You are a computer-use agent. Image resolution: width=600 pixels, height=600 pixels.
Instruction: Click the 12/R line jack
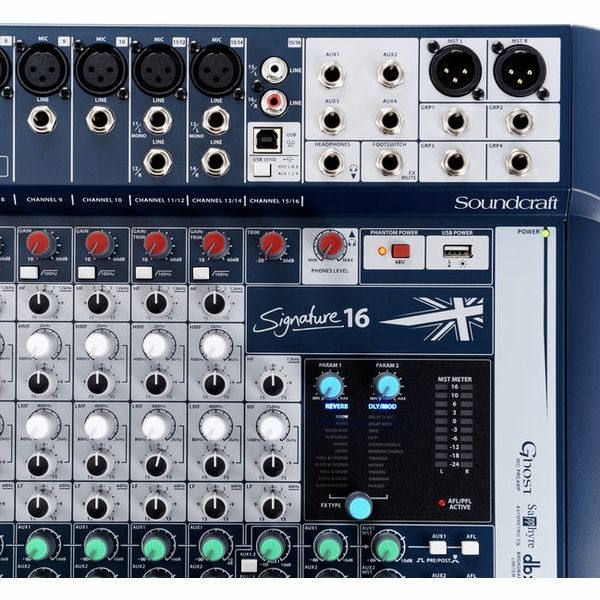(x=158, y=161)
